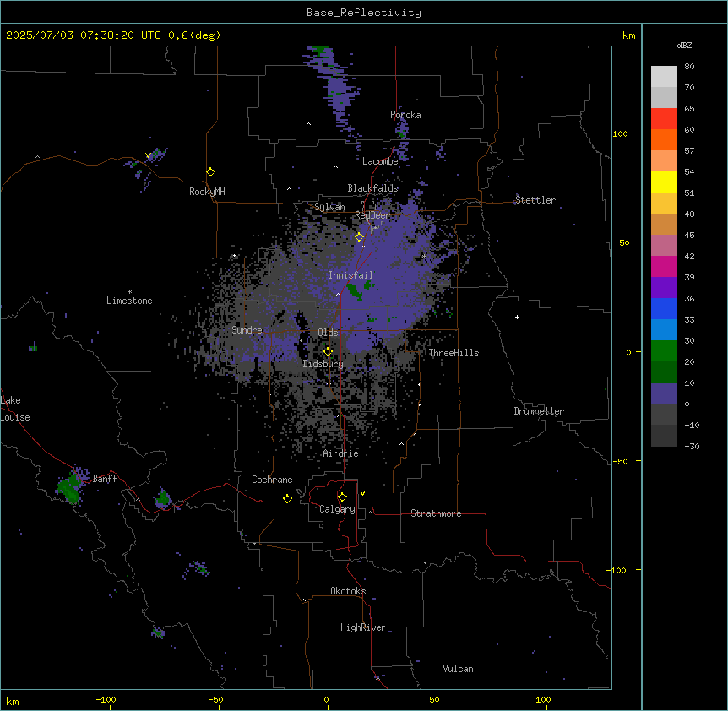728x711 pixels.
Task: Click the yellow v marker northwest of RockyMH
Action: click(148, 155)
